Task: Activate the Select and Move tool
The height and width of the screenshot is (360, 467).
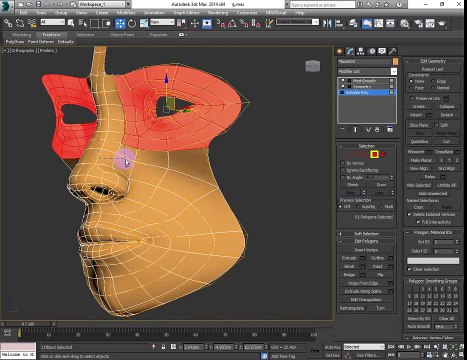Action: tap(120, 23)
